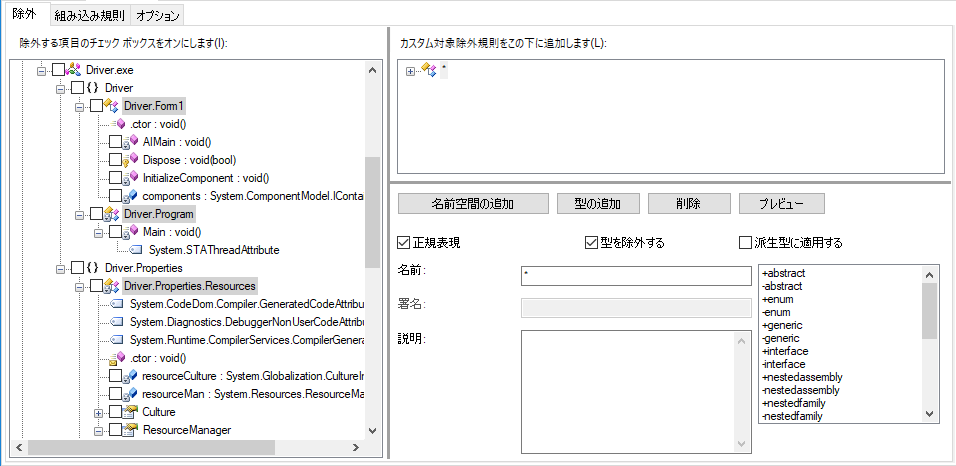
Task: Enable the 派生型に適用する checkbox
Action: [744, 243]
